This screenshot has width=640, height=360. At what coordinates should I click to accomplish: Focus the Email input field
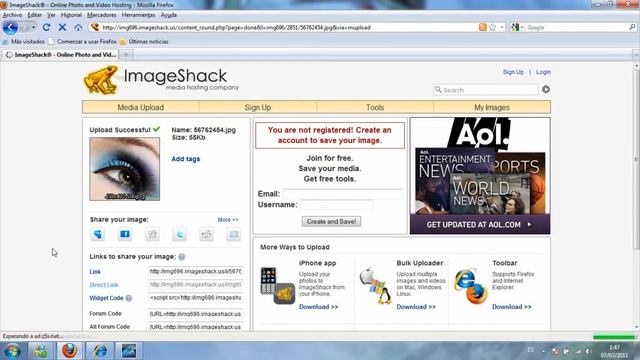[343, 194]
